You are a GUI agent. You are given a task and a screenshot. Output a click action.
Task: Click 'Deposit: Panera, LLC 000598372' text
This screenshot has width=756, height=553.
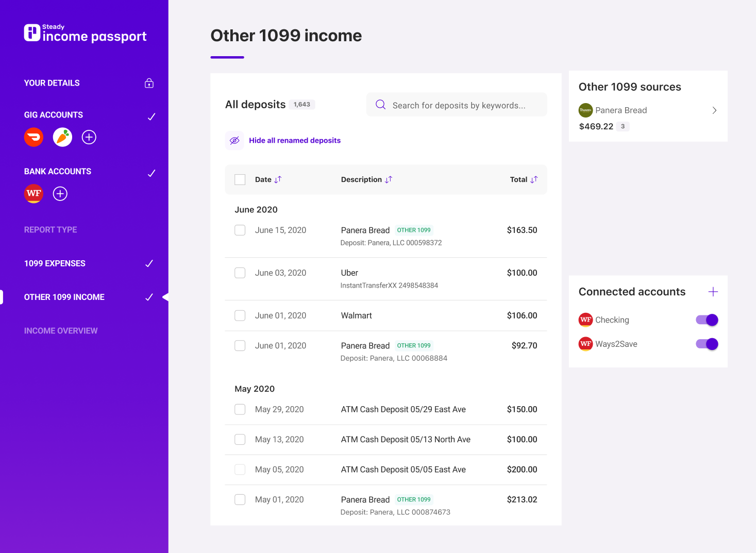pyautogui.click(x=391, y=243)
